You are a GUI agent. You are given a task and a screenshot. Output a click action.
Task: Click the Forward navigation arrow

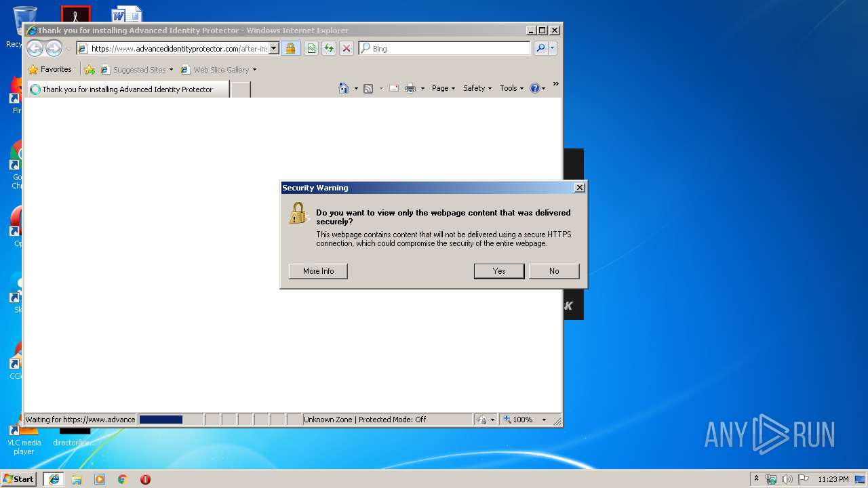coord(54,48)
